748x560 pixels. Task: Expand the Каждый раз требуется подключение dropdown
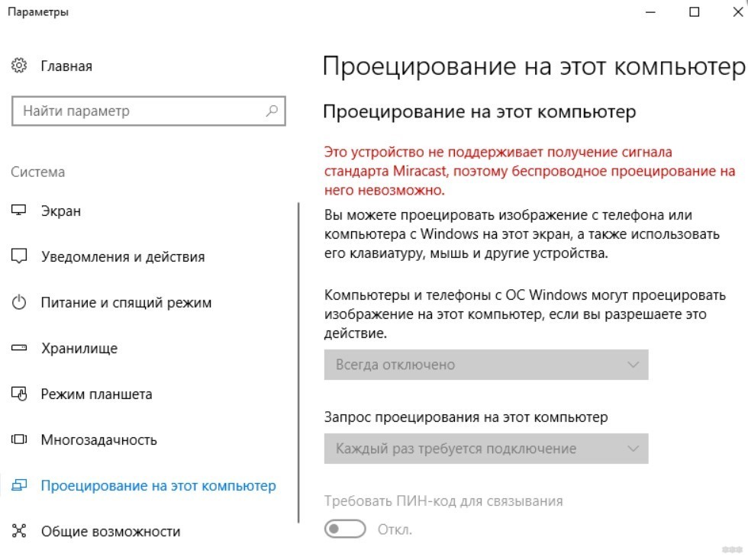(x=488, y=449)
